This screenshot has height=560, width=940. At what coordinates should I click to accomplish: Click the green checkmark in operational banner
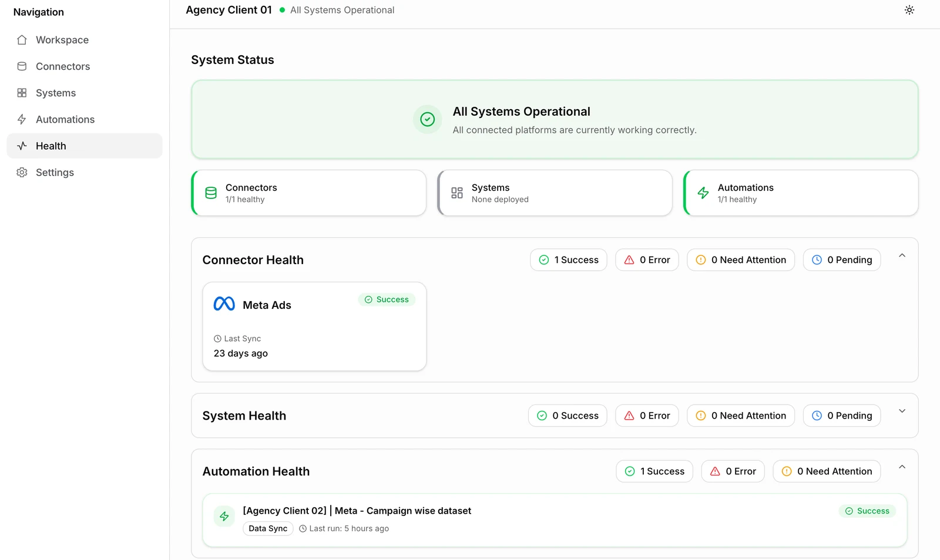(x=428, y=119)
